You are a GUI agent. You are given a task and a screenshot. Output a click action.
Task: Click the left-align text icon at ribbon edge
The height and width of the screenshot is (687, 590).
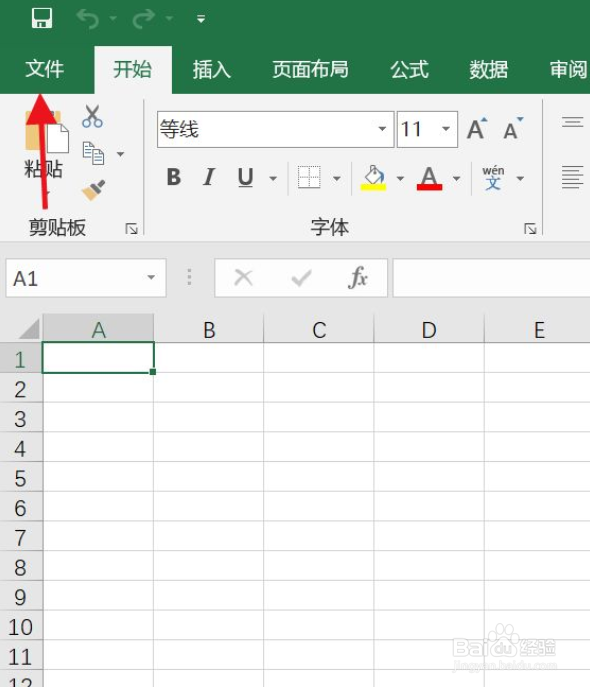tap(573, 177)
